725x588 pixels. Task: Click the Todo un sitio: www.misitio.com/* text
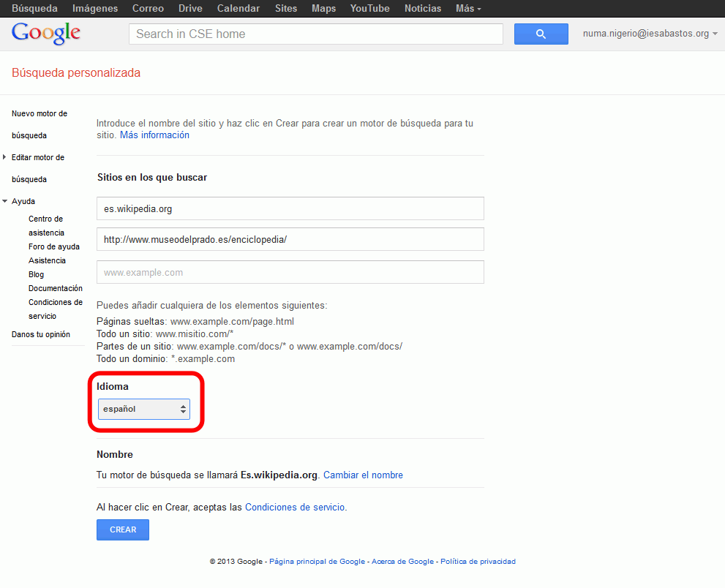[x=165, y=334]
